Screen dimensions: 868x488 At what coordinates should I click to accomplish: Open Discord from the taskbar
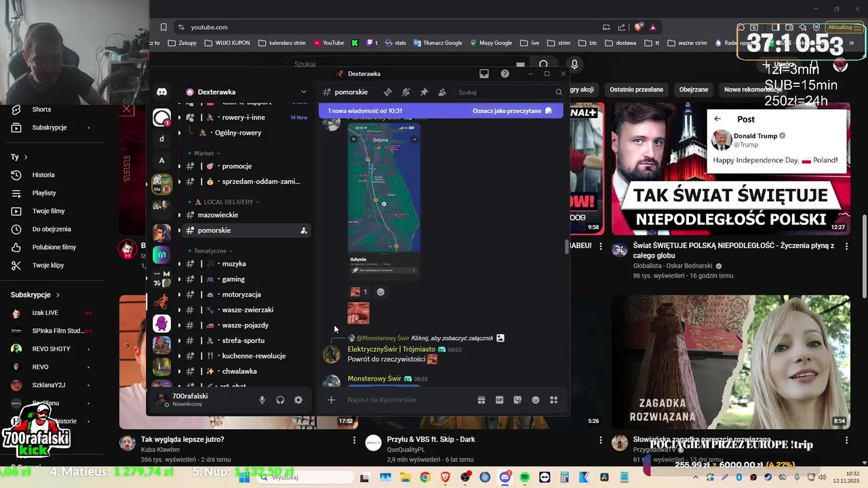505,478
